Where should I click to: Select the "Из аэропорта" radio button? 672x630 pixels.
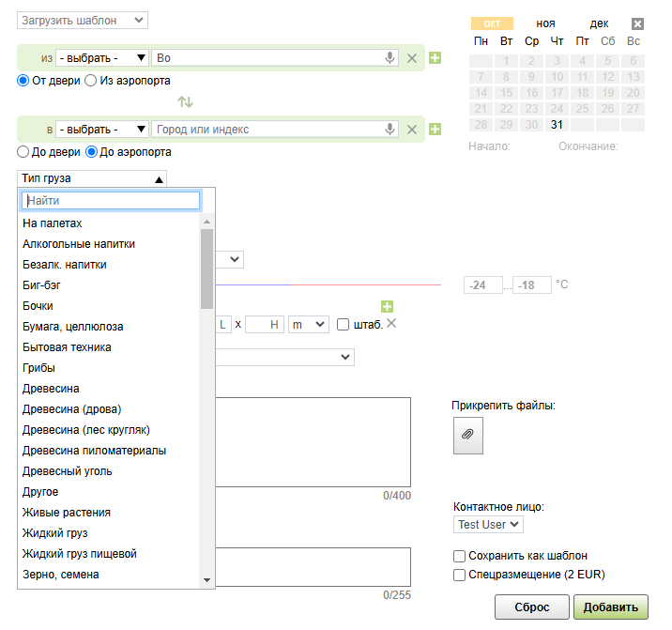click(x=91, y=81)
